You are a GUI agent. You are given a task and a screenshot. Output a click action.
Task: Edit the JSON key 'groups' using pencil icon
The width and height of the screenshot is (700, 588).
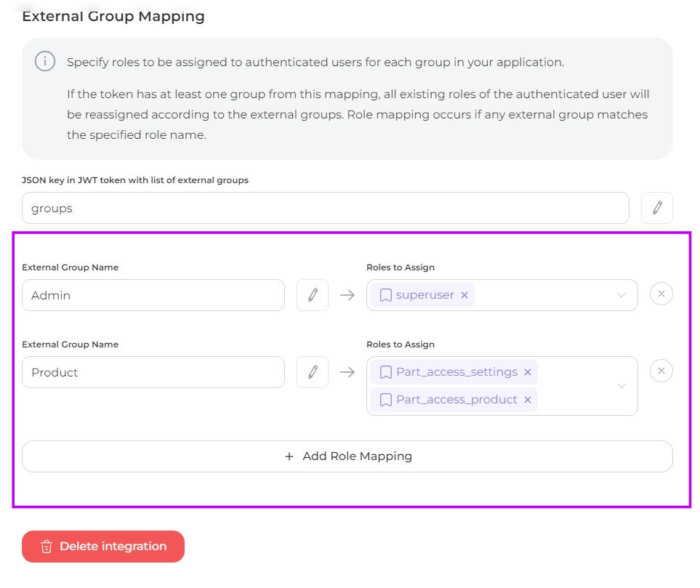tap(657, 208)
